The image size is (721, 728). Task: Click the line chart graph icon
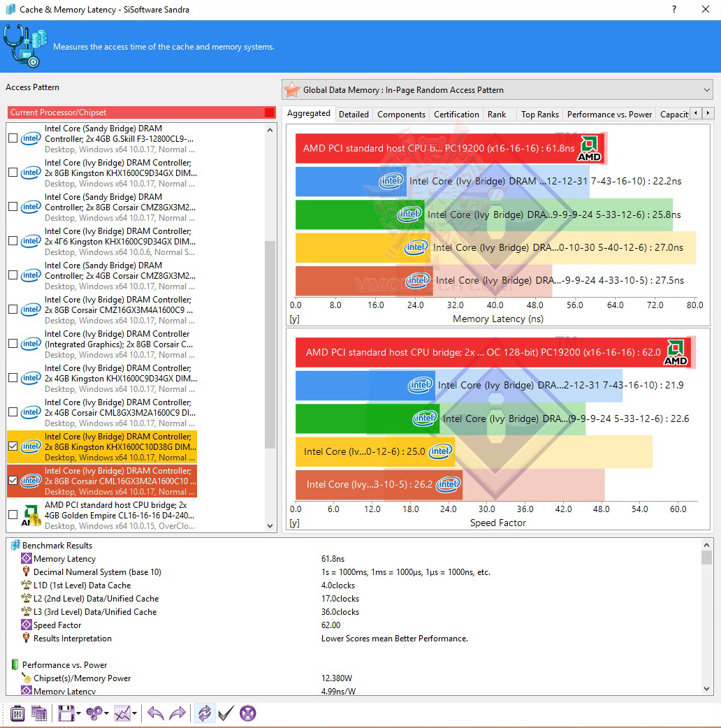point(122,713)
